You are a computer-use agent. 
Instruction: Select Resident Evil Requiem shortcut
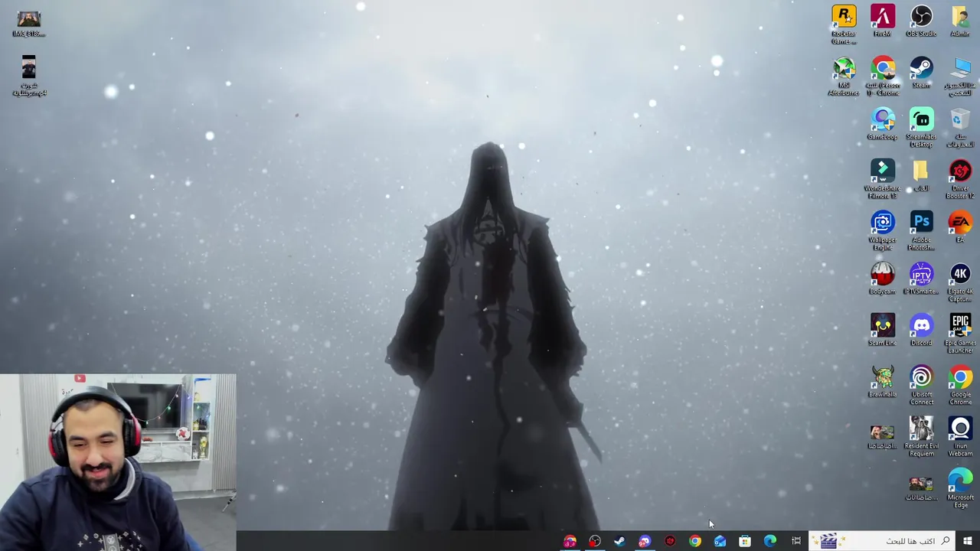click(x=921, y=436)
